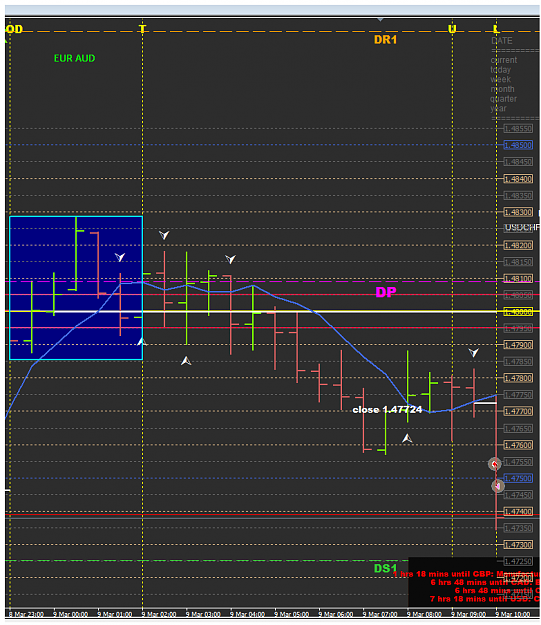This screenshot has width=541, height=625.
Task: Select the 1.47700 price level label
Action: (518, 411)
